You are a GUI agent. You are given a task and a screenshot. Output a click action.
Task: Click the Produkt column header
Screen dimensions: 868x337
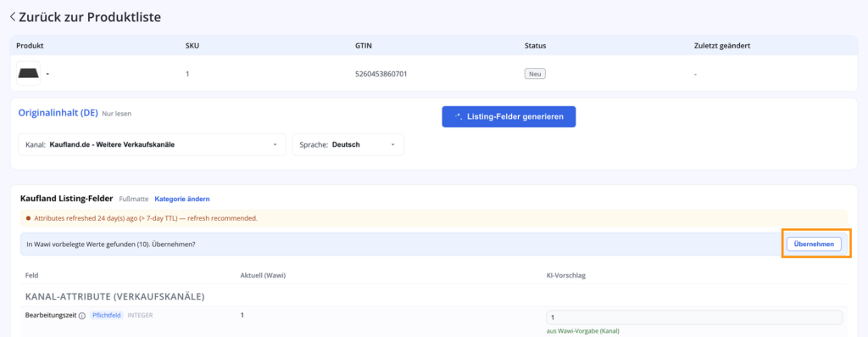(30, 46)
